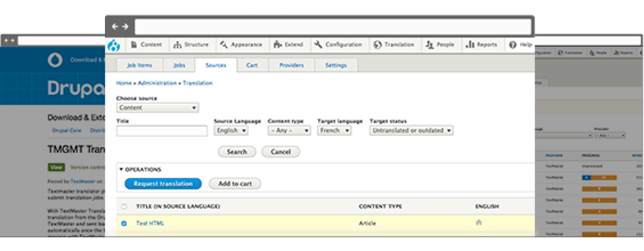Open the Content type dropdown
The height and width of the screenshot is (251, 644).
(x=289, y=130)
